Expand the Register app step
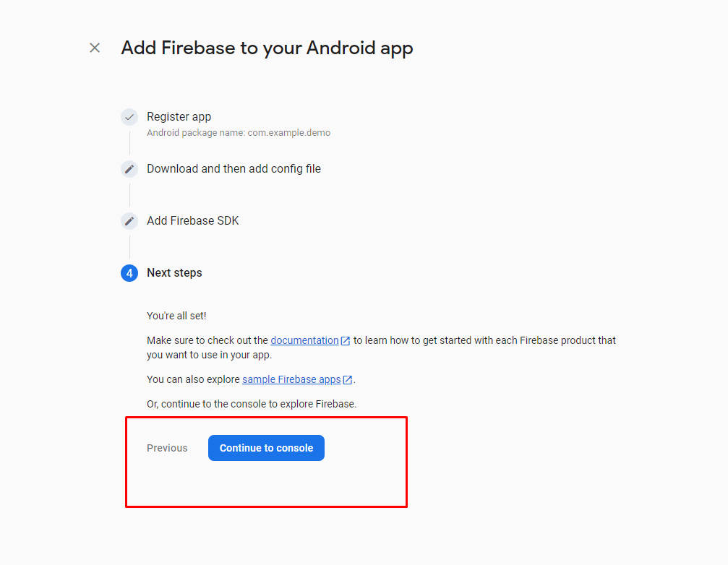This screenshot has width=728, height=565. pyautogui.click(x=179, y=117)
